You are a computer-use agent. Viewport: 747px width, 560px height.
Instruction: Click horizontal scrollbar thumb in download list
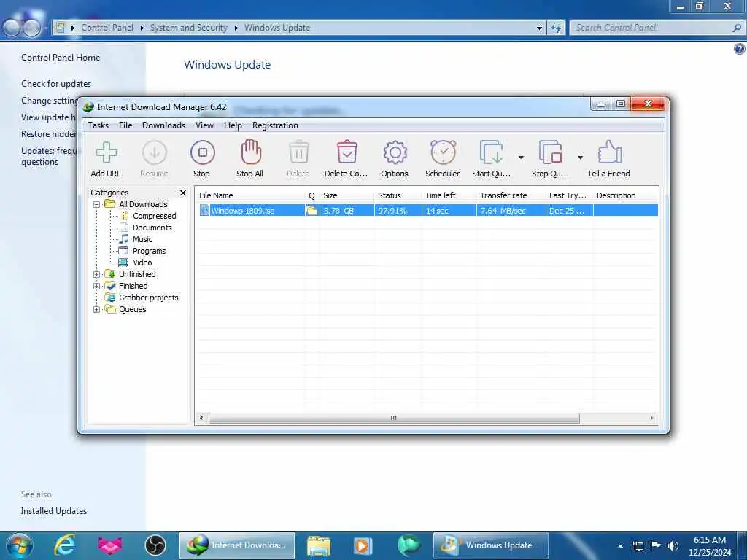tap(394, 418)
